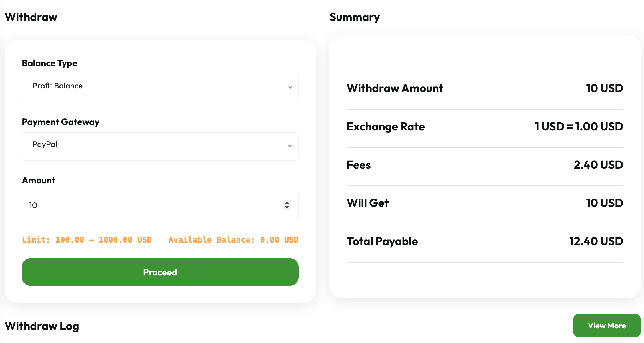644x343 pixels.
Task: Click the Amount field label
Action: point(39,180)
